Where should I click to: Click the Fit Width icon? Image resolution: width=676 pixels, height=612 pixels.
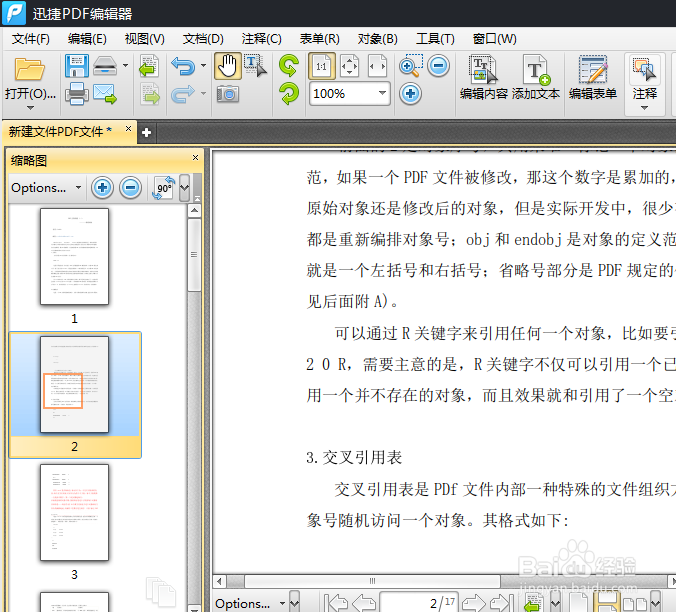click(377, 66)
